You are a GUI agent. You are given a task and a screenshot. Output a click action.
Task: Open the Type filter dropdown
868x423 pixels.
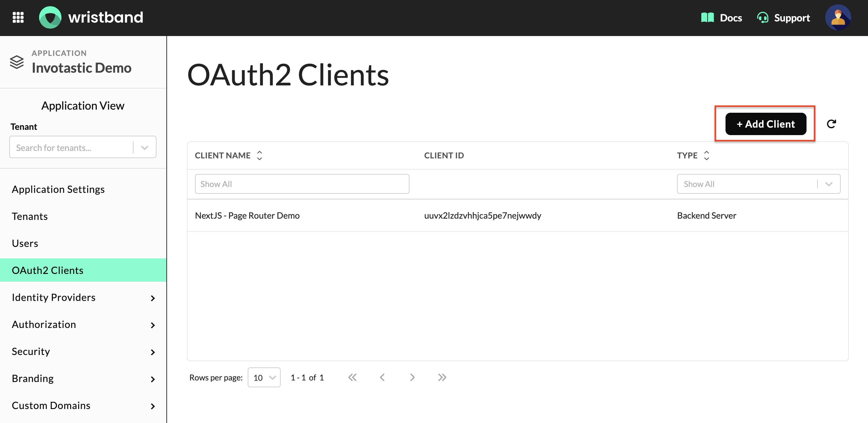pyautogui.click(x=758, y=184)
